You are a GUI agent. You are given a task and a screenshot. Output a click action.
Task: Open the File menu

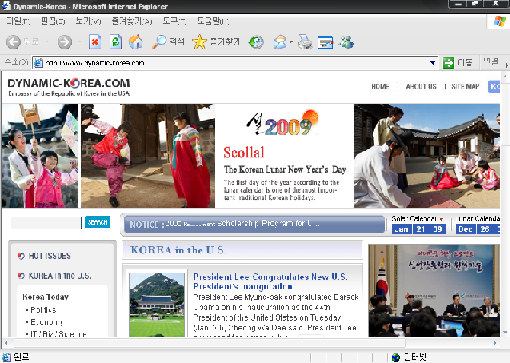[x=18, y=21]
